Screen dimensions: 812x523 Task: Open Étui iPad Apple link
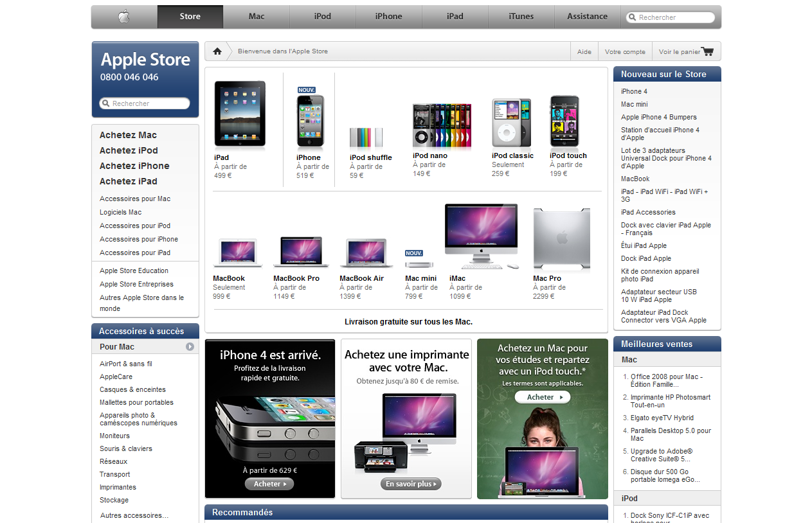[x=644, y=245]
